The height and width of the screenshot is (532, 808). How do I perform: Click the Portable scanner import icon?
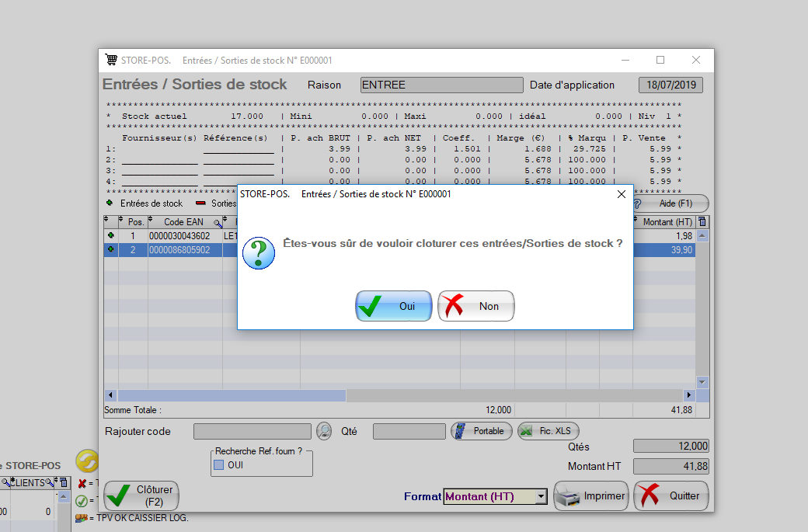point(481,431)
